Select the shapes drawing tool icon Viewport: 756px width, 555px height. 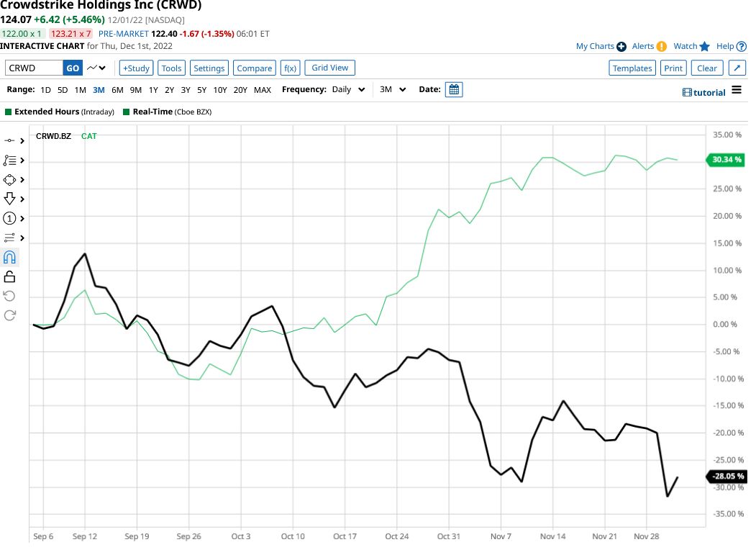click(x=9, y=180)
